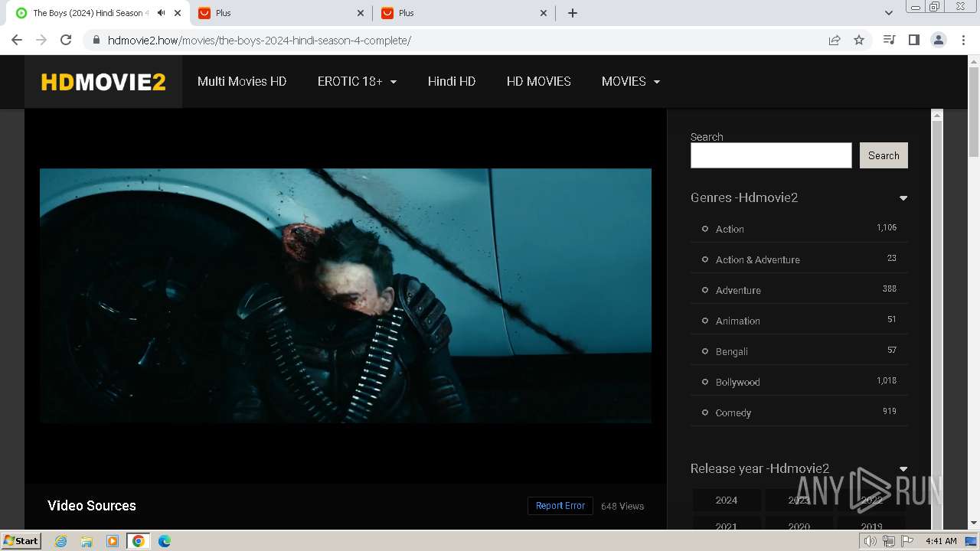Switch to first Plus tab
The height and width of the screenshot is (551, 980).
coord(281,13)
